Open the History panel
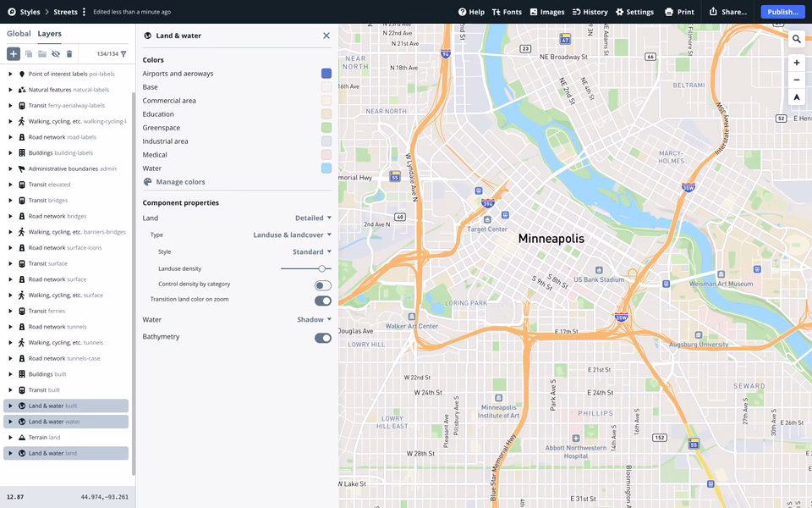This screenshot has height=508, width=812. 590,12
